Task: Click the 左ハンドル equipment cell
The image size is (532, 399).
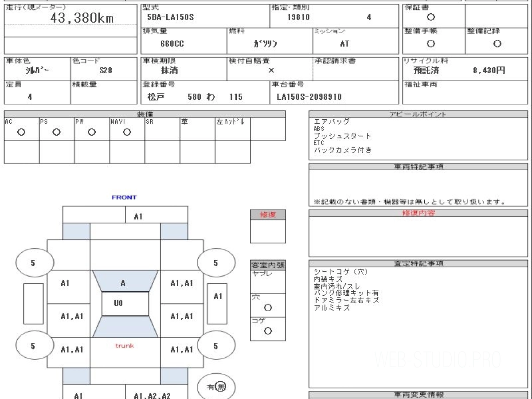Action: [233, 129]
